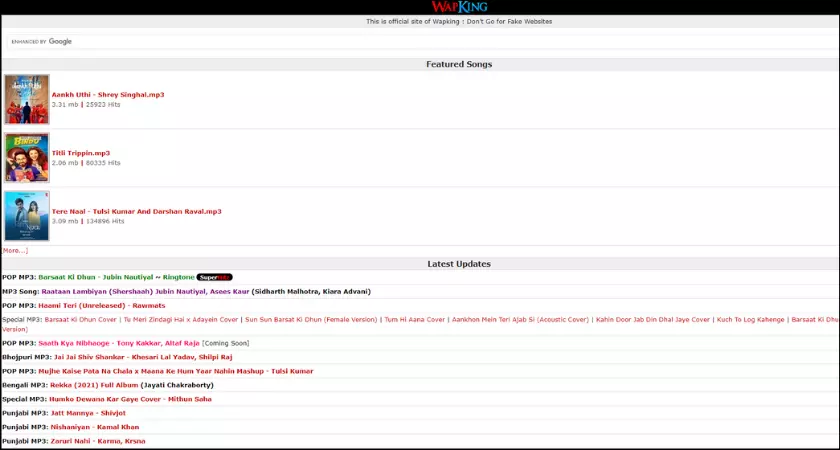Click 3.31 mb | 25923 Hits text
The height and width of the screenshot is (450, 840).
pyautogui.click(x=86, y=105)
